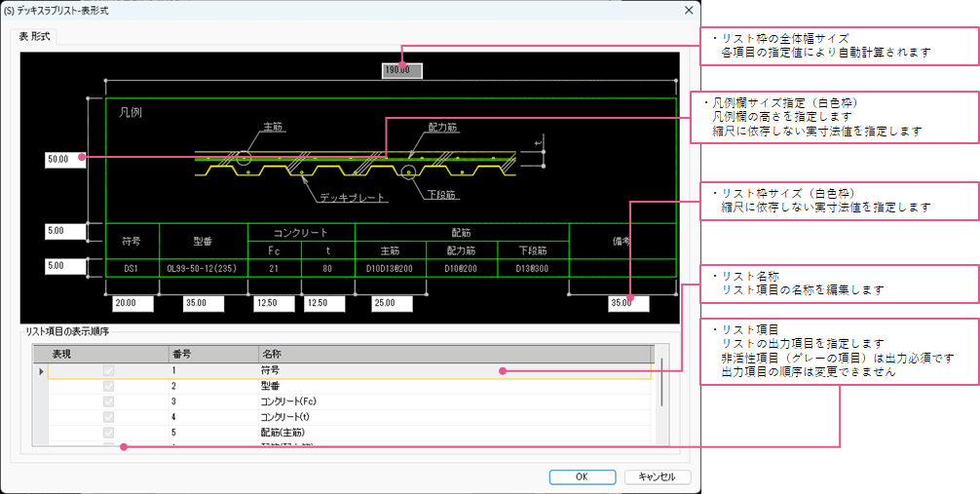The height and width of the screenshot is (494, 980).
Task: Edit the 35.00 備考 width field
Action: pos(628,303)
